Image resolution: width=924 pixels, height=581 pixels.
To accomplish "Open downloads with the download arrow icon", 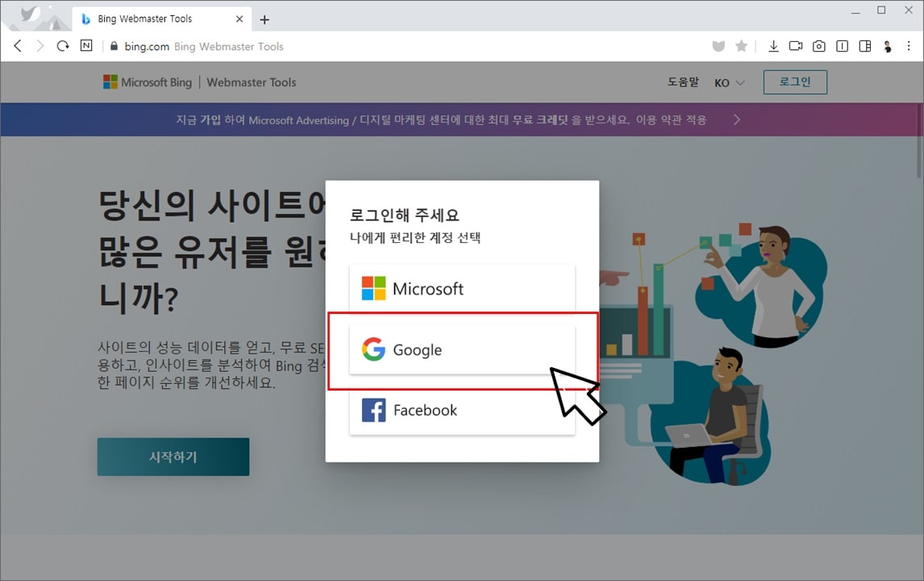I will coord(774,46).
